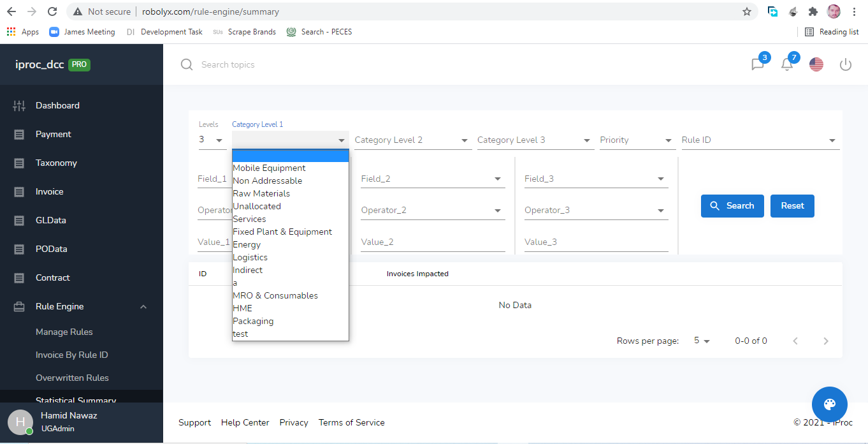The height and width of the screenshot is (444, 868).
Task: Open the Rows per page dropdown
Action: (702, 341)
